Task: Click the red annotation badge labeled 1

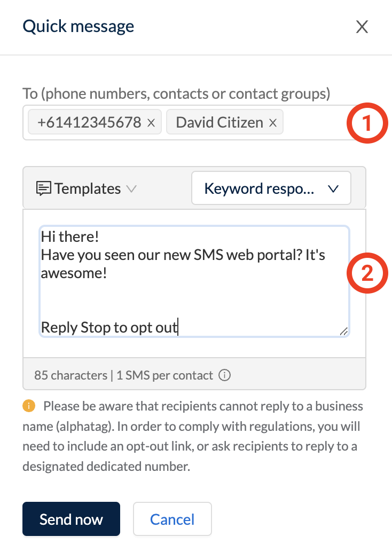Action: click(x=367, y=123)
